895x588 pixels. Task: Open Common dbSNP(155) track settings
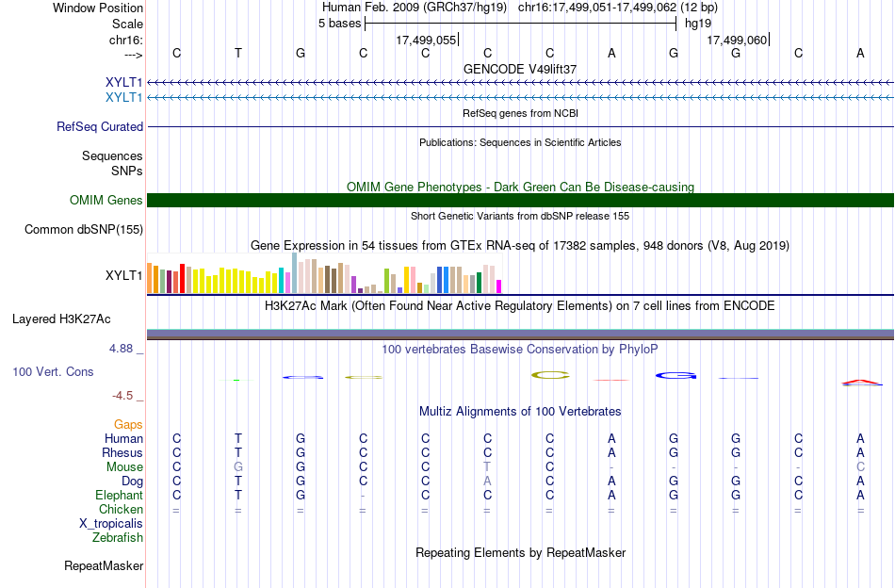(x=84, y=230)
